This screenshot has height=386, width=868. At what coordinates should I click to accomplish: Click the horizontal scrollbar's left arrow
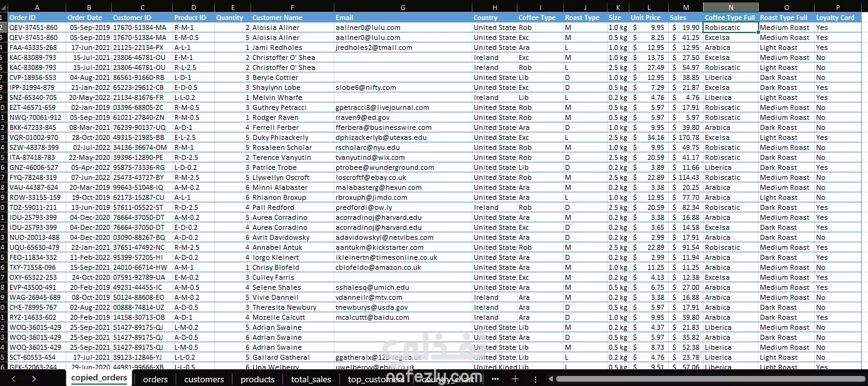pyautogui.click(x=551, y=379)
